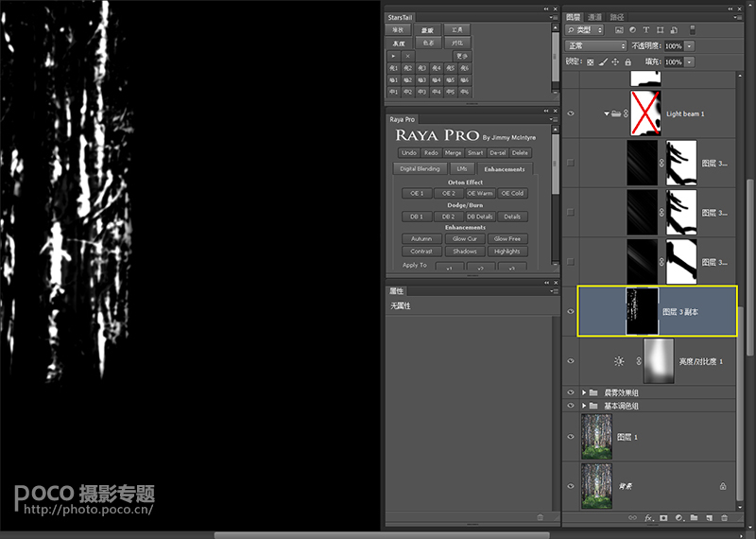Hide the Light beam 1 group

tap(571, 113)
